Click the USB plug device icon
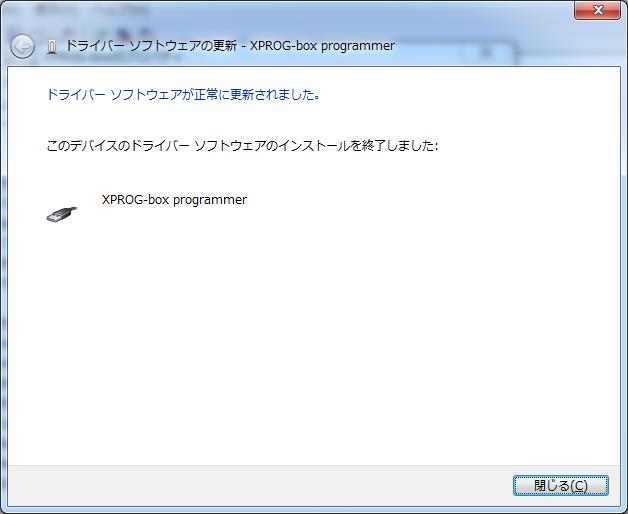Viewport: 628px width, 514px height. pos(62,214)
